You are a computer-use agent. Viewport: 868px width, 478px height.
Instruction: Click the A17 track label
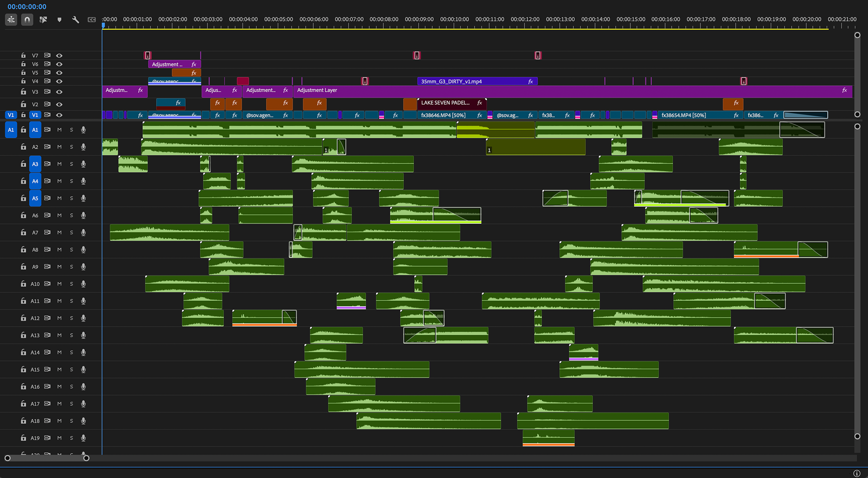tap(35, 403)
